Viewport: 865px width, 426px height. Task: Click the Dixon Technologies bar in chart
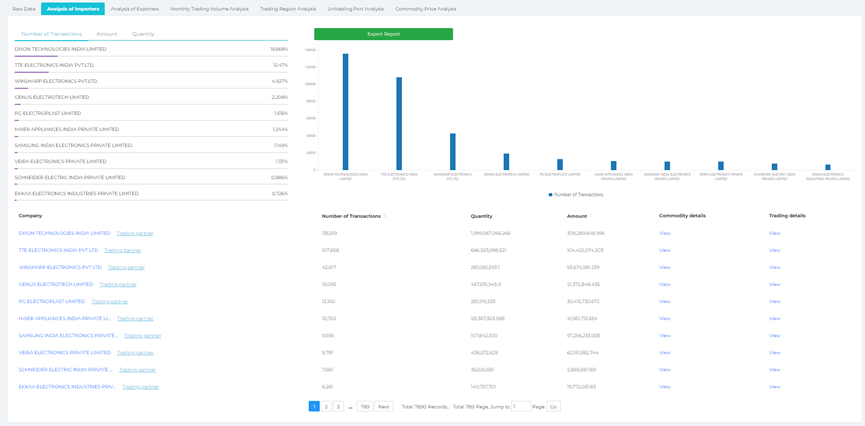[346, 112]
